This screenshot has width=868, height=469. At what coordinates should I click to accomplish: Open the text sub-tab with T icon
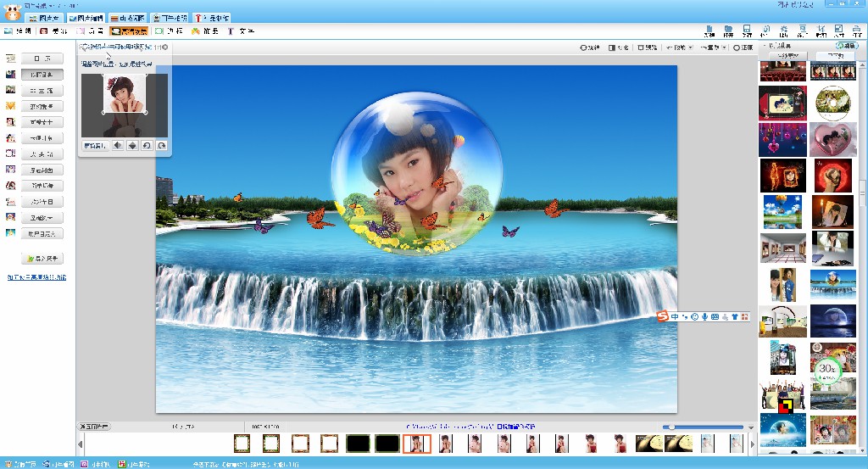(240, 31)
